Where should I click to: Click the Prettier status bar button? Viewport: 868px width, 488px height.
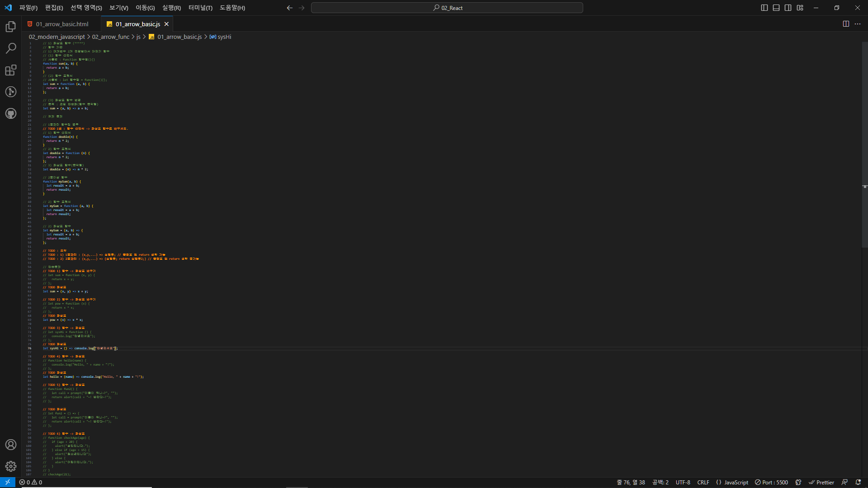coord(821,482)
